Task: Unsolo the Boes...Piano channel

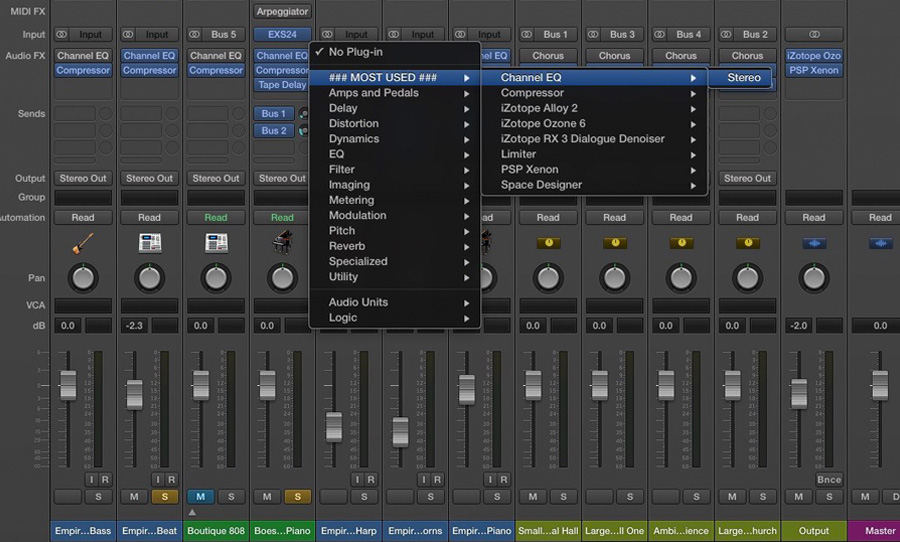Action: pyautogui.click(x=297, y=497)
